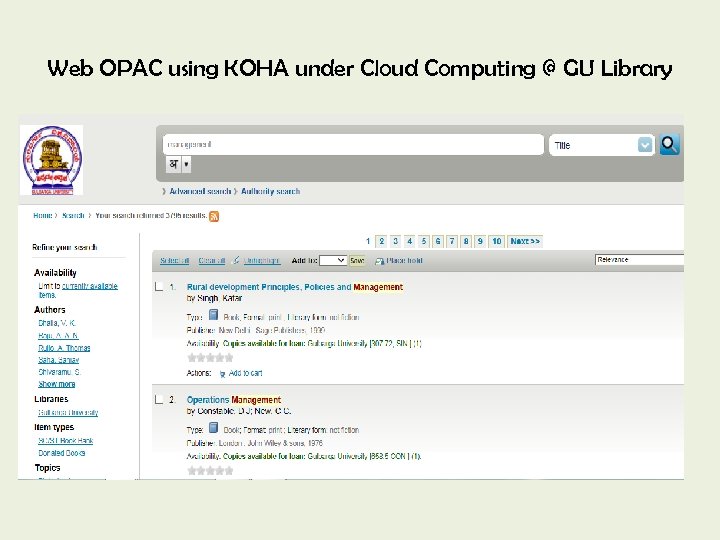Click book type icon for Rural development
The height and width of the screenshot is (540, 720).
click(214, 315)
